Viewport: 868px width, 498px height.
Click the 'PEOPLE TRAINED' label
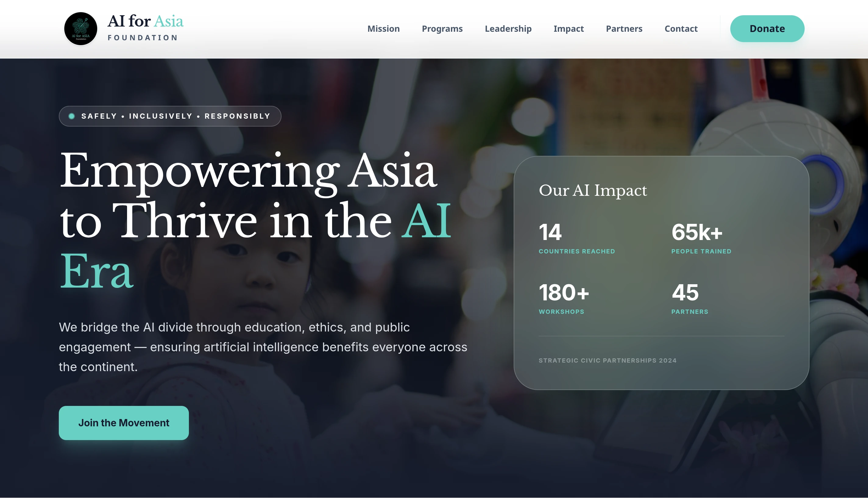coord(701,251)
